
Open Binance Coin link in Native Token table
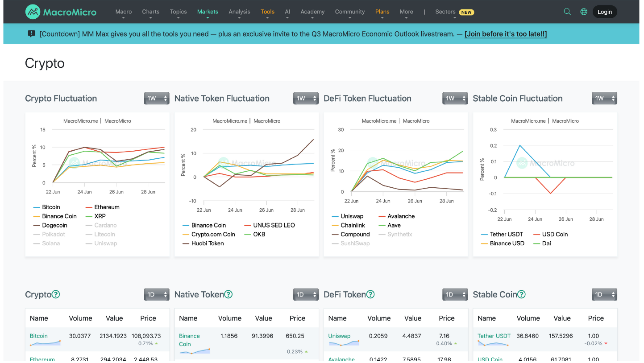tap(190, 340)
